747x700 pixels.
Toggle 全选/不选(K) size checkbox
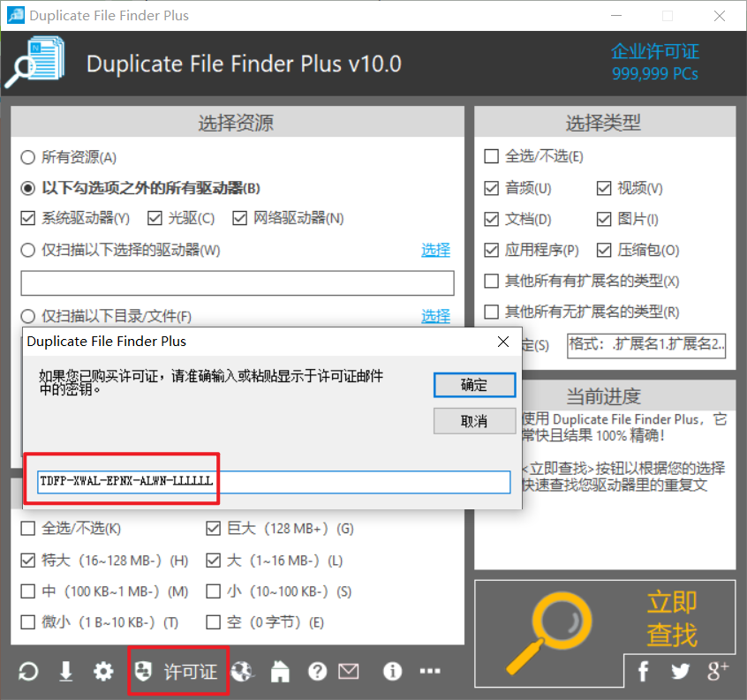click(28, 528)
